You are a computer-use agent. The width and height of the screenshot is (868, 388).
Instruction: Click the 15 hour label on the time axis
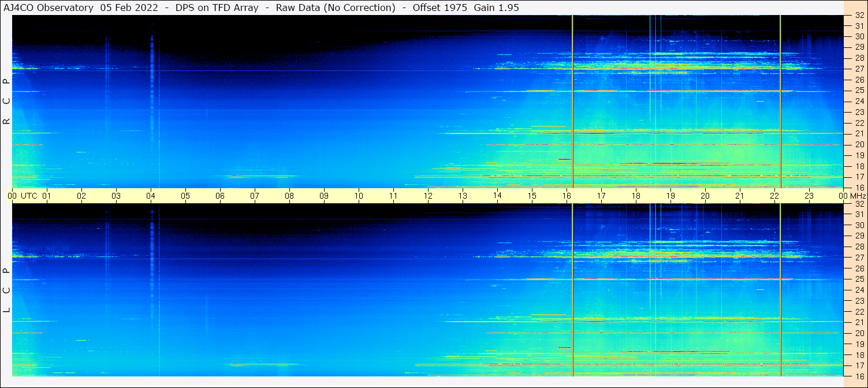click(x=532, y=196)
